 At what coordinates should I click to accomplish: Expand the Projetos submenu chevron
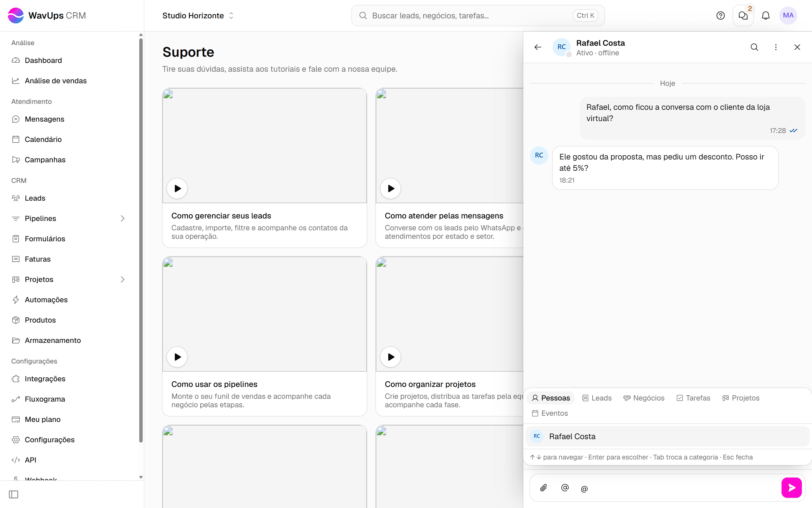[x=122, y=279]
